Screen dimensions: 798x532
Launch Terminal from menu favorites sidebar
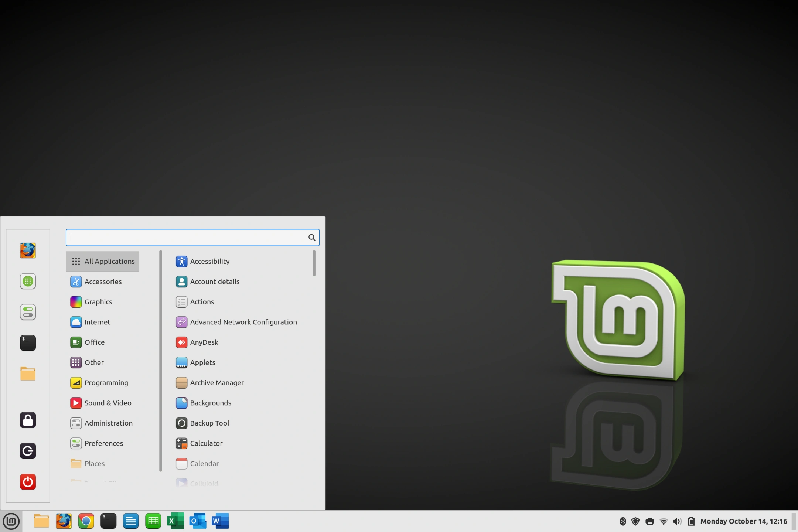click(28, 343)
